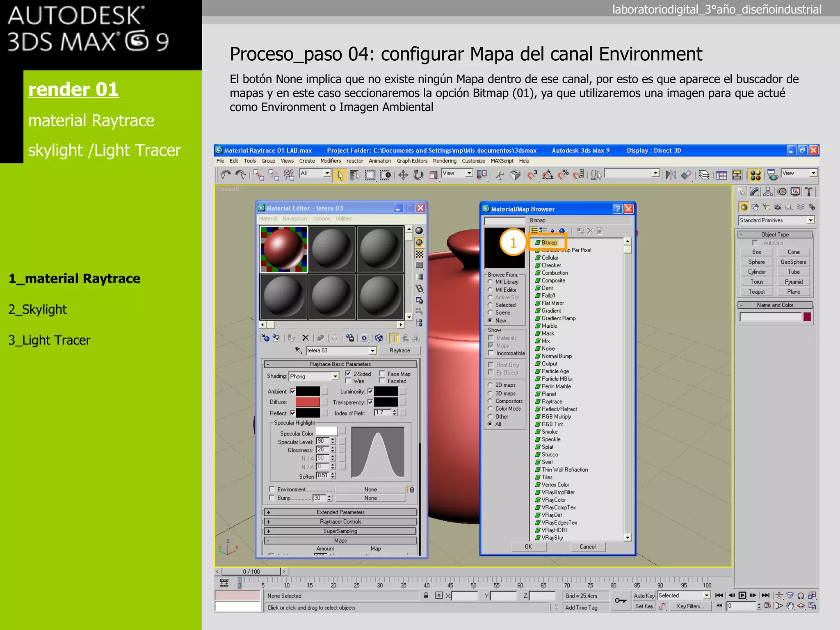Open the Rendering menu
This screenshot has width=840, height=630.
point(445,161)
